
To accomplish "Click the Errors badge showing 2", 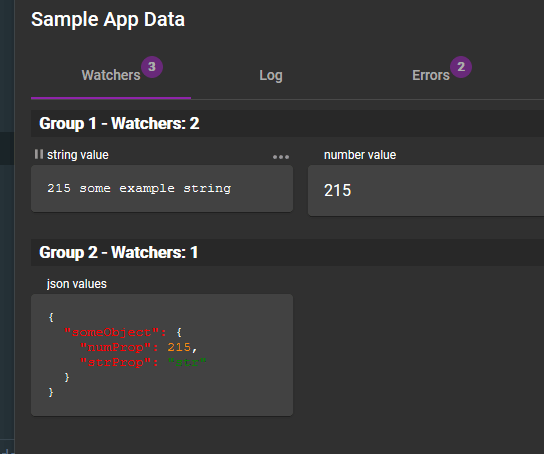I will (x=461, y=67).
